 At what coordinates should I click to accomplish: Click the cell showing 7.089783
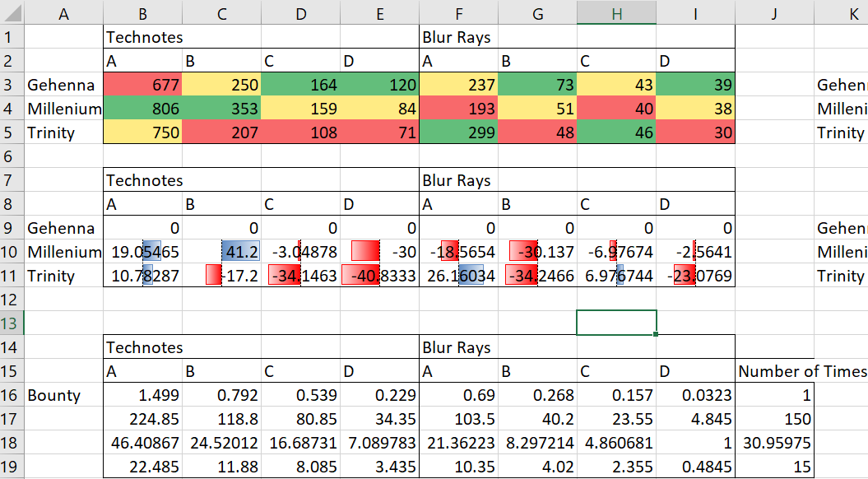point(380,443)
